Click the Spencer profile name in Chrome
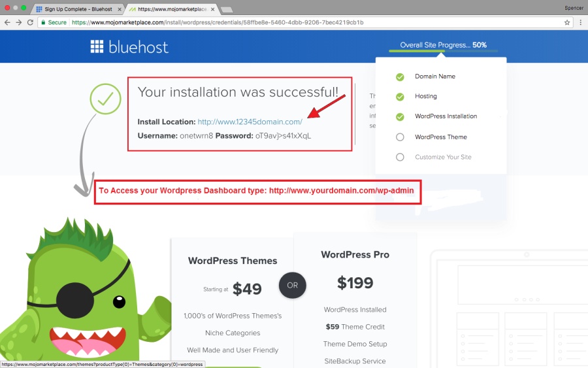 point(574,8)
